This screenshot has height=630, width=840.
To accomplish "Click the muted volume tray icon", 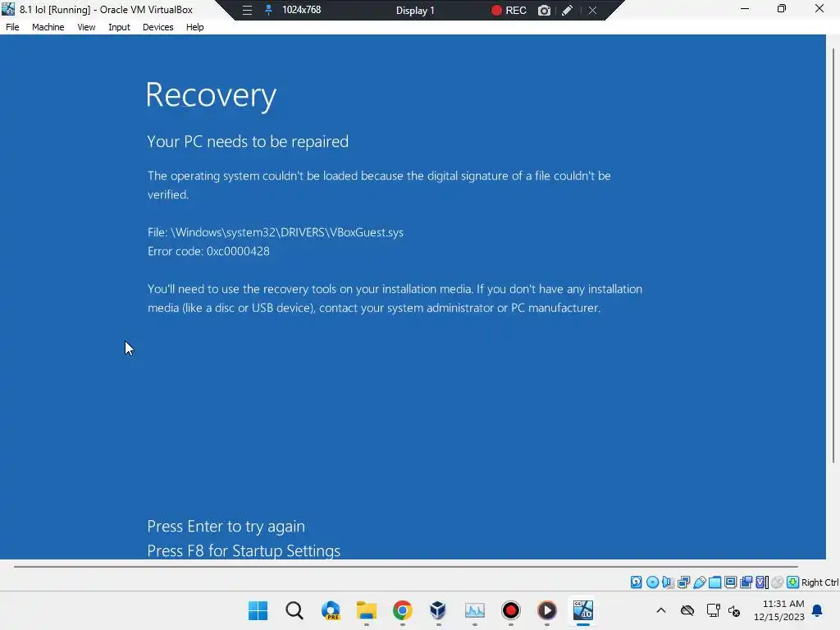I will tap(734, 610).
